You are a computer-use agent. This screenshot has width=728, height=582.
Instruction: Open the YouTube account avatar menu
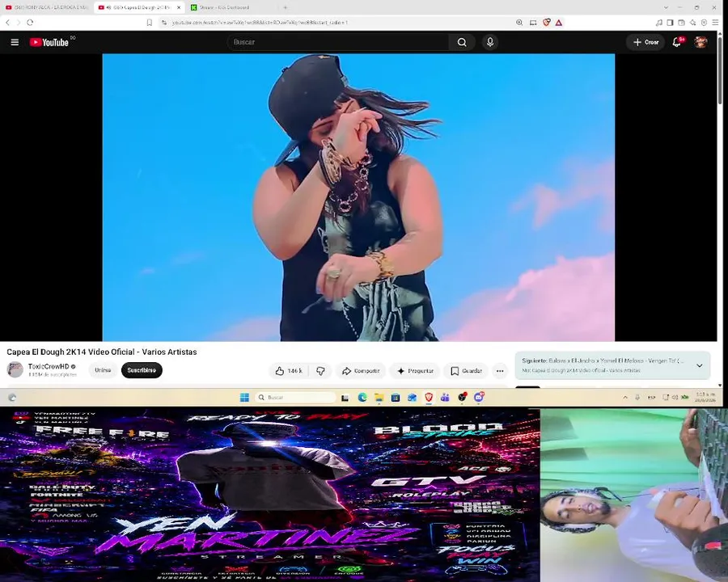point(700,42)
